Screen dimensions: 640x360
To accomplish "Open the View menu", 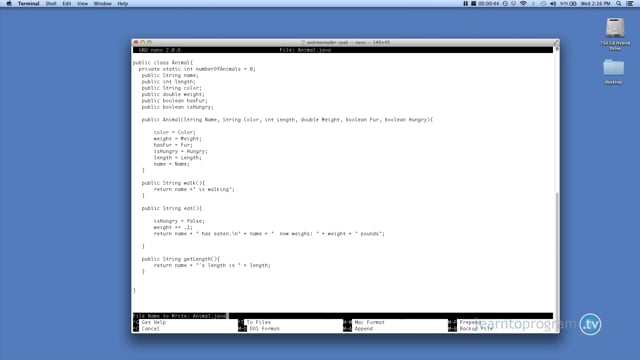I will tap(82, 4).
